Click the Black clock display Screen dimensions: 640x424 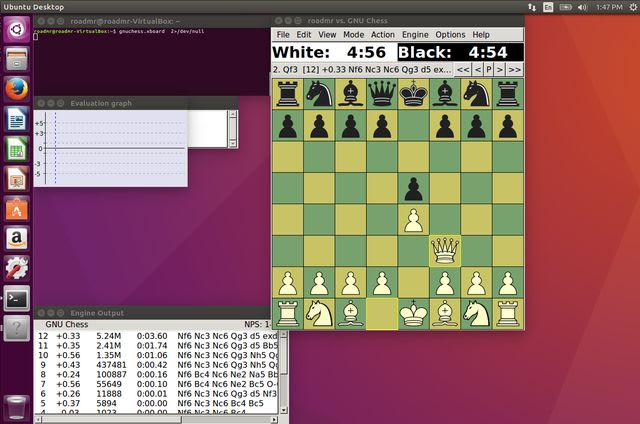click(x=460, y=52)
